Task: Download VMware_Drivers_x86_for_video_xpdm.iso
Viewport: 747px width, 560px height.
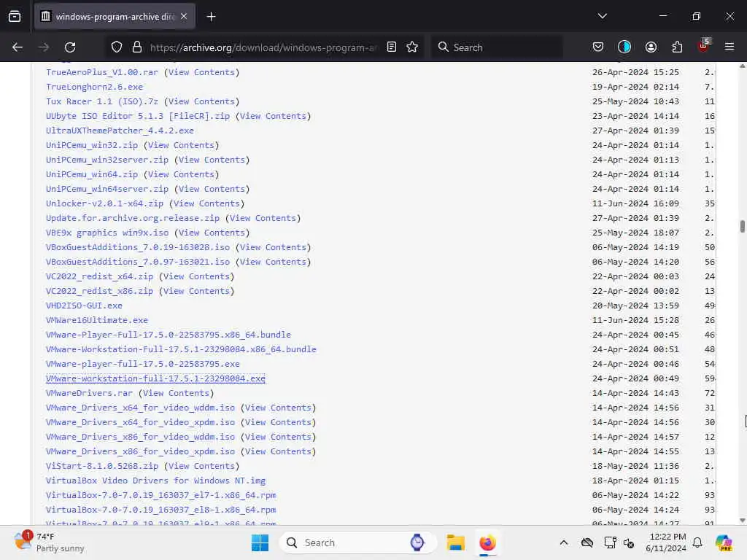Action: 140,451
